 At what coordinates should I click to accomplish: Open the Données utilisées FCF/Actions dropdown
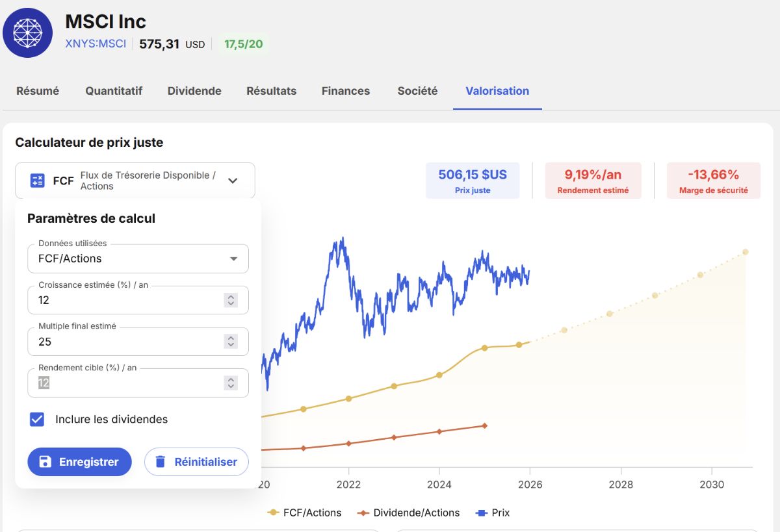(x=138, y=259)
